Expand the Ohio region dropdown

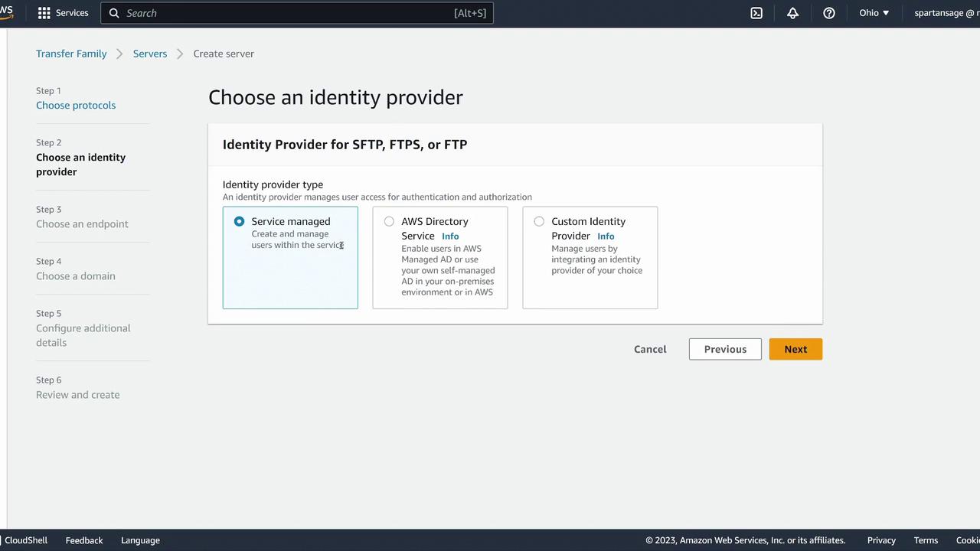(x=874, y=13)
